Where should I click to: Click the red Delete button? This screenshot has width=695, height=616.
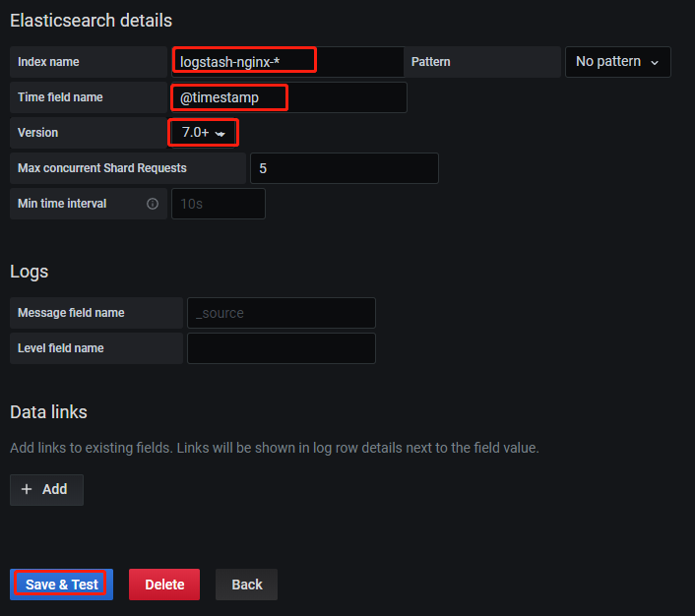coord(164,585)
